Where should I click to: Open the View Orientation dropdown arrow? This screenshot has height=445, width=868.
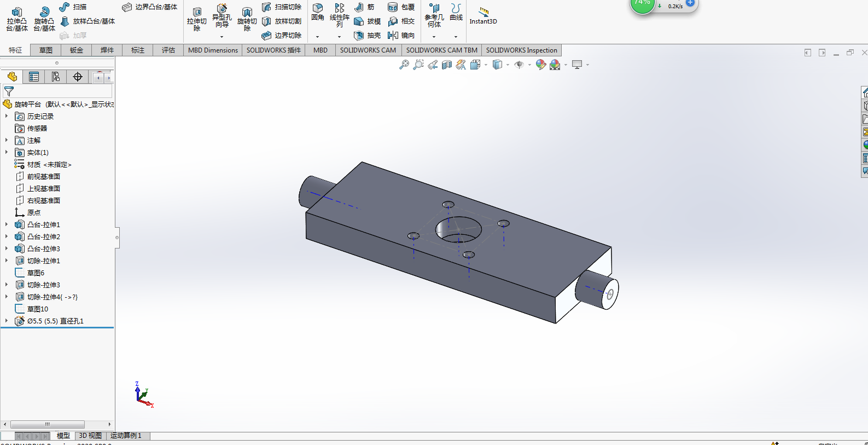[x=486, y=65]
